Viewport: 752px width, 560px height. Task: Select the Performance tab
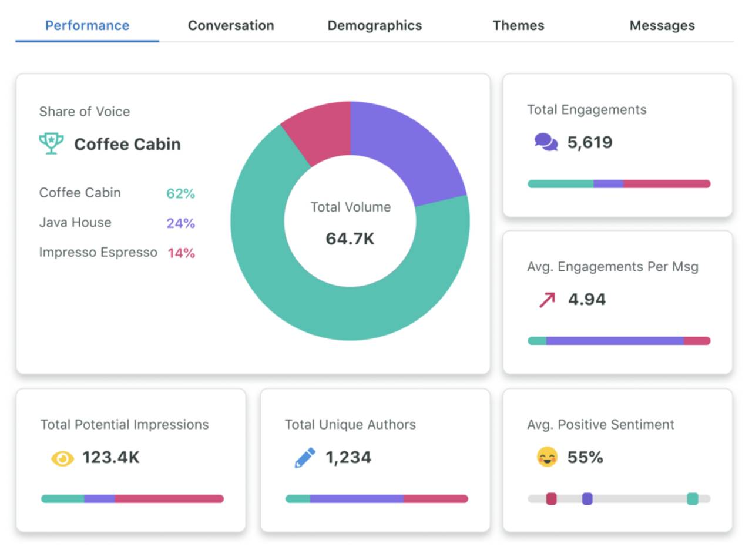pyautogui.click(x=87, y=25)
